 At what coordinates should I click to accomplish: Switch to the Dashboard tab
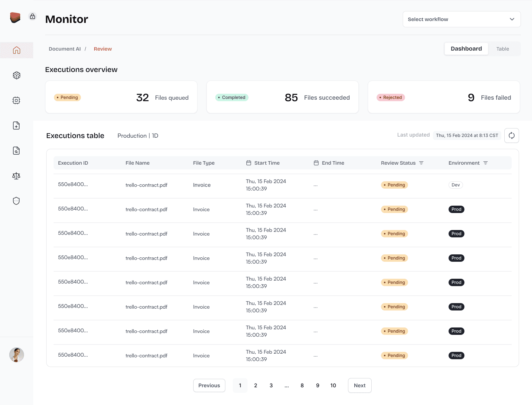(466, 49)
